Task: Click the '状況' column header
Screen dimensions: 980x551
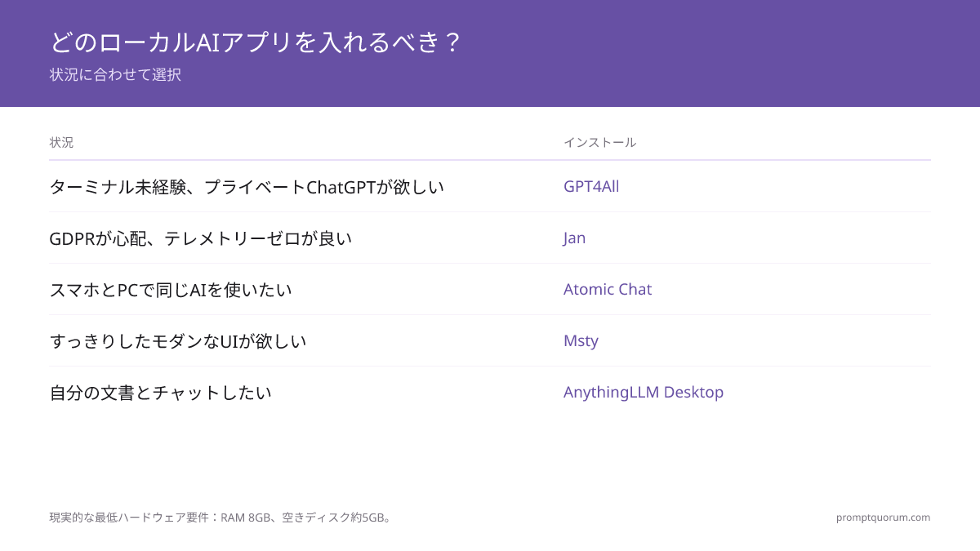Action: tap(61, 142)
